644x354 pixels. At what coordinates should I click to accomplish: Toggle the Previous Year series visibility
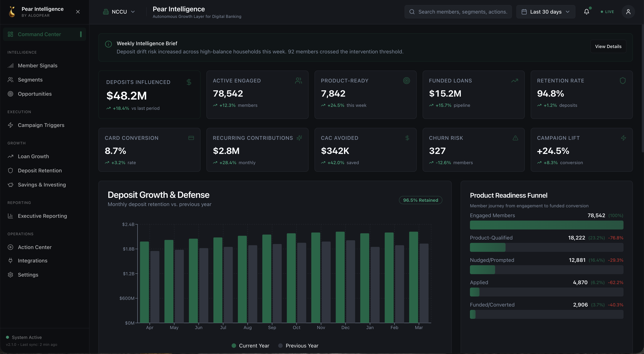[298, 345]
